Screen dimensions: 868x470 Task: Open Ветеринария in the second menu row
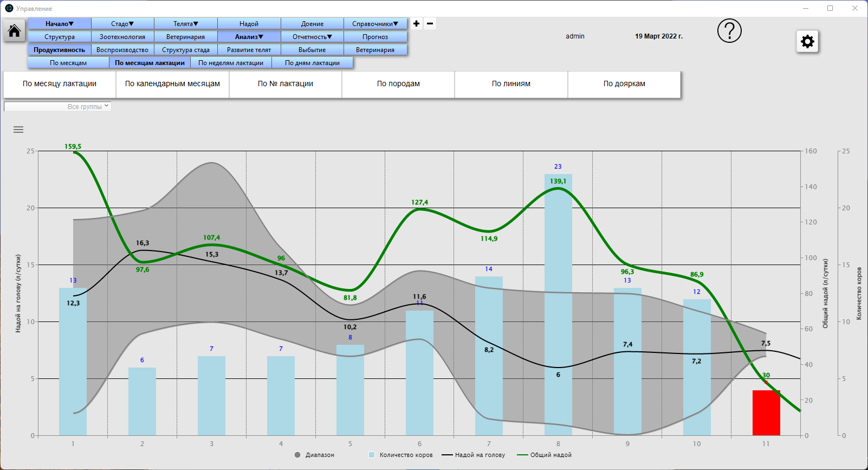click(x=186, y=37)
